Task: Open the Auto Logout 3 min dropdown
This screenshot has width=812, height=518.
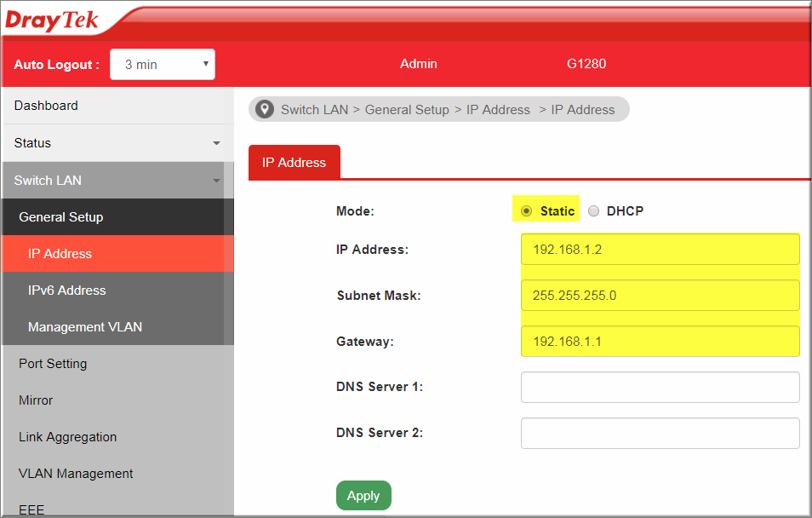Action: (163, 64)
